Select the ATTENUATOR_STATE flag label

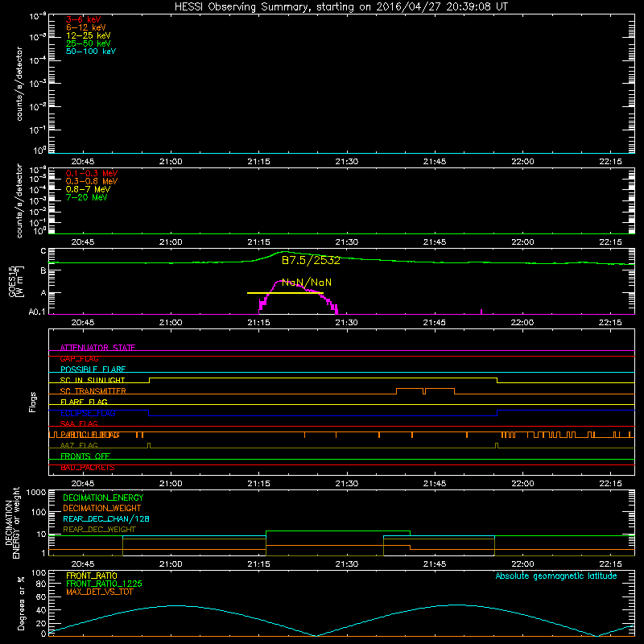tap(97, 348)
